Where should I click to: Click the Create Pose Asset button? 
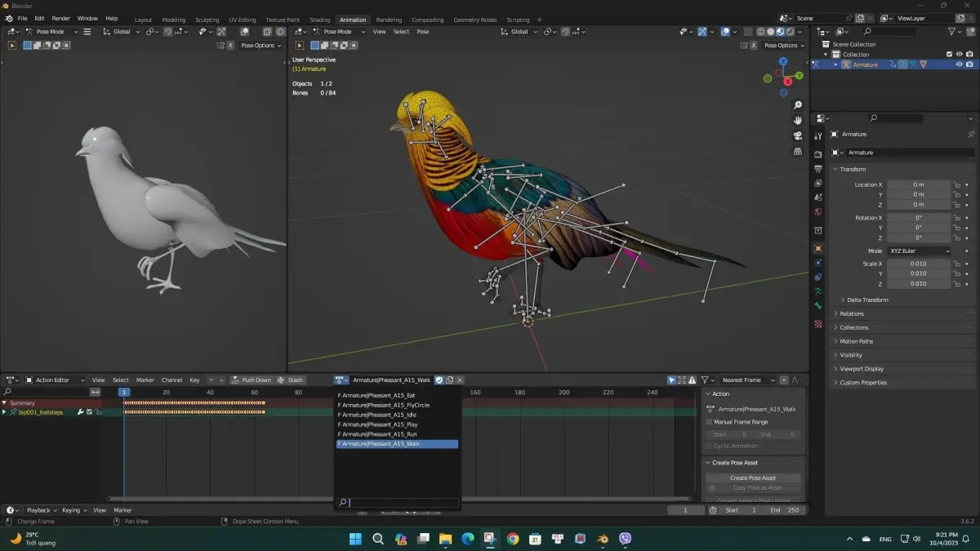click(x=753, y=478)
